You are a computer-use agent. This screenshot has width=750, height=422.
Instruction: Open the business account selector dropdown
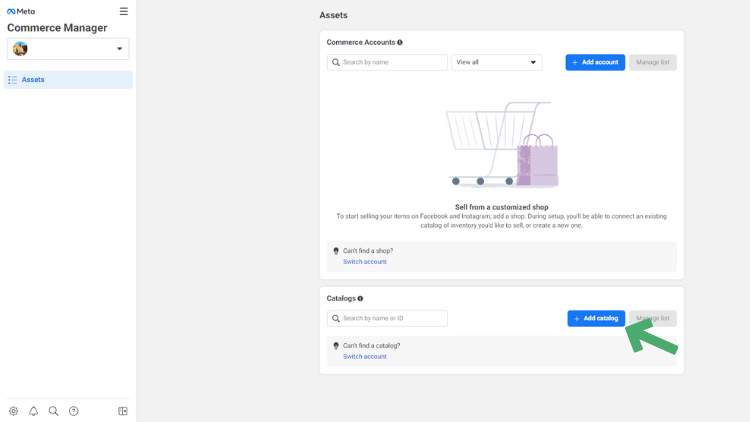point(68,49)
